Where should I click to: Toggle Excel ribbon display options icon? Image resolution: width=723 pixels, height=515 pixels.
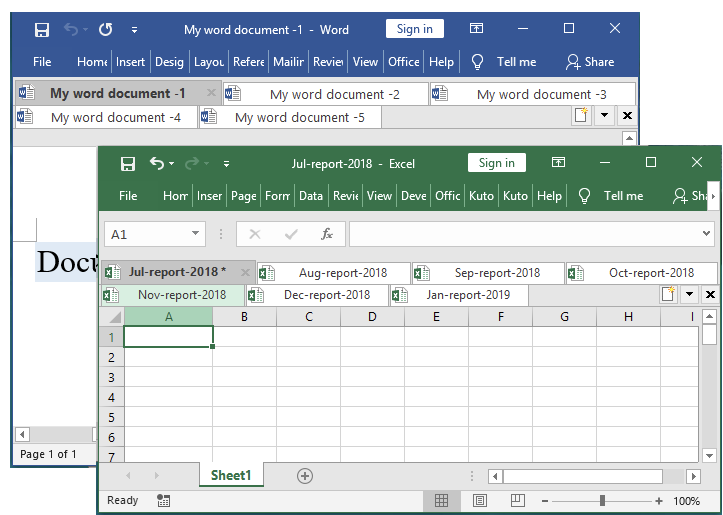[x=558, y=162]
